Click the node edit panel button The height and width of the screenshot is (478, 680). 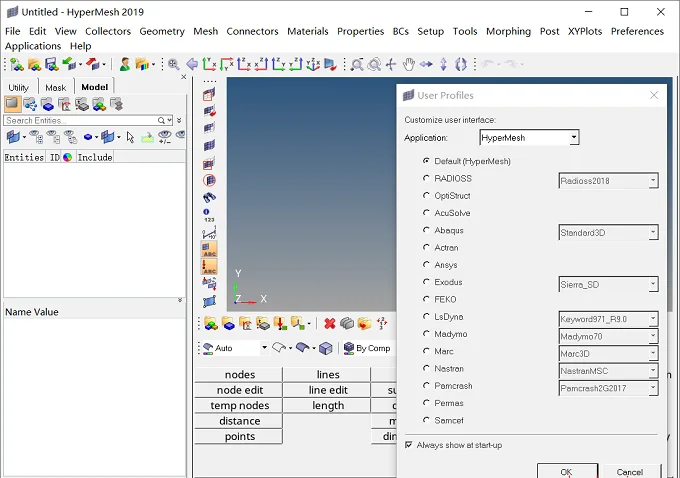(239, 390)
